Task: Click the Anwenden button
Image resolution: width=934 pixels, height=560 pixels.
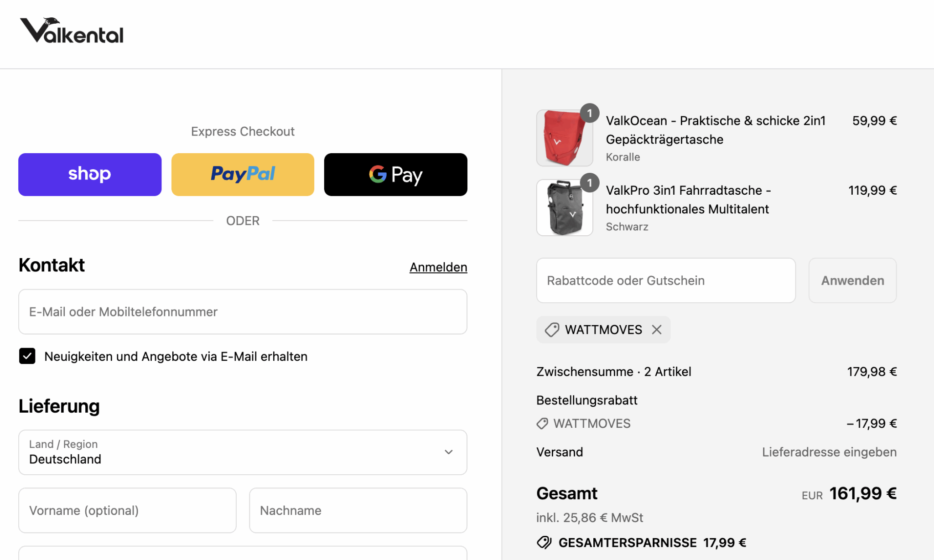Action: coord(852,280)
